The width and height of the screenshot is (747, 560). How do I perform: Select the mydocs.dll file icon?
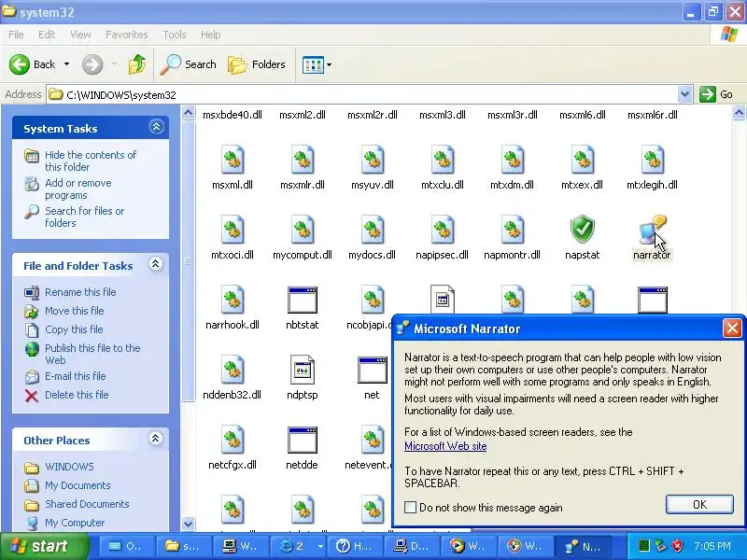click(373, 230)
